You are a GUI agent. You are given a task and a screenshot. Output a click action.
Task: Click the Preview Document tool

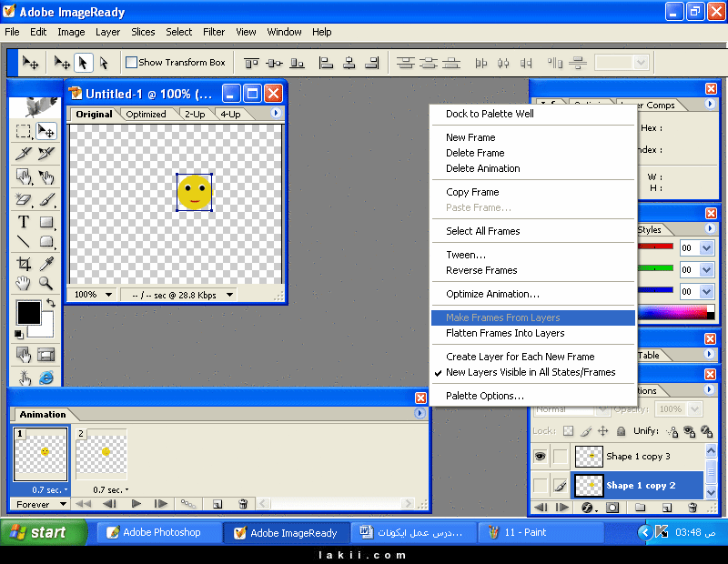click(x=24, y=378)
